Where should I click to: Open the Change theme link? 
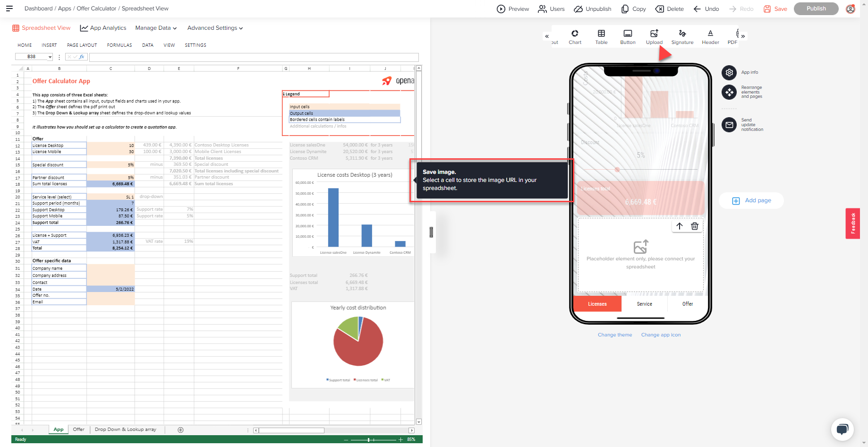pyautogui.click(x=615, y=335)
